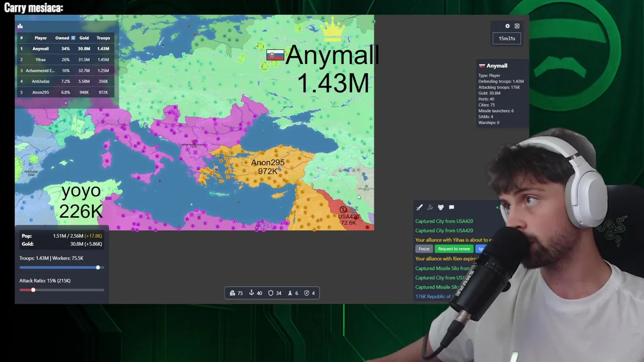Click the Troops column header

click(x=103, y=38)
